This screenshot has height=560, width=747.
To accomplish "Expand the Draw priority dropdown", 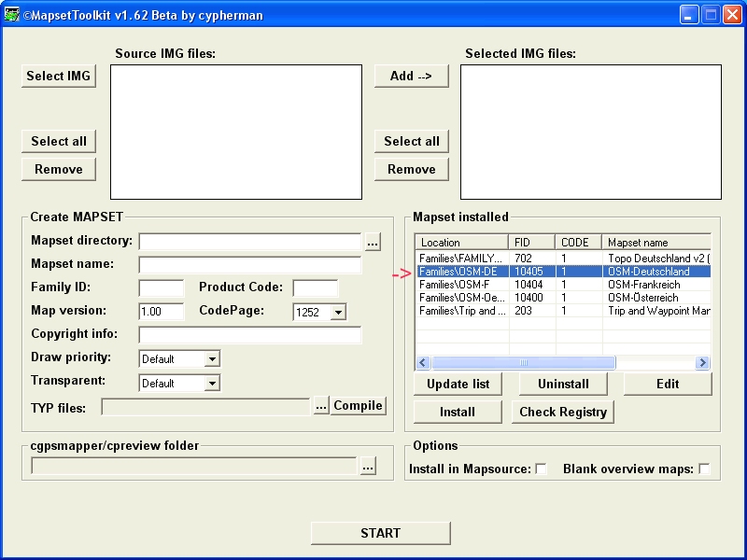I will coord(212,359).
